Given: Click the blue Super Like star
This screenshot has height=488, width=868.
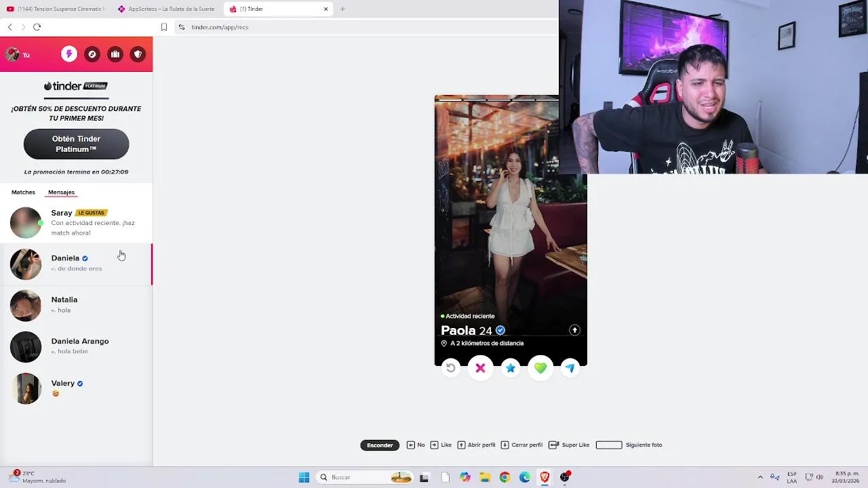Looking at the screenshot, I should 511,367.
